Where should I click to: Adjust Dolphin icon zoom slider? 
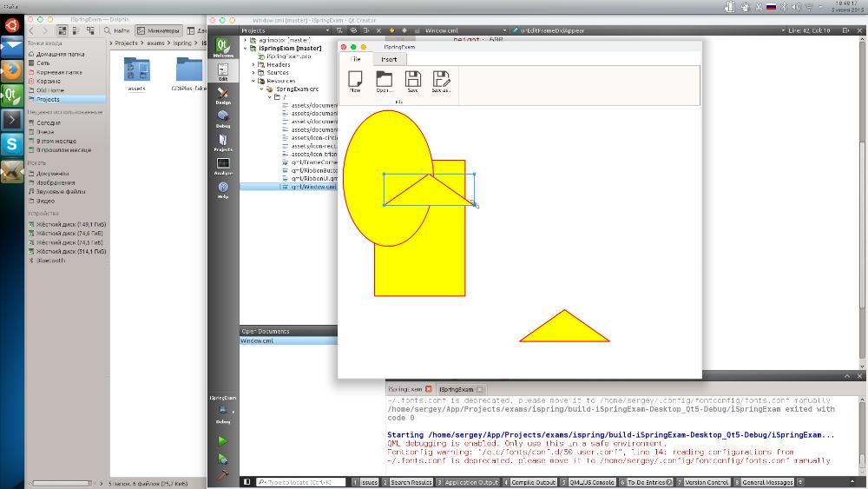click(61, 484)
